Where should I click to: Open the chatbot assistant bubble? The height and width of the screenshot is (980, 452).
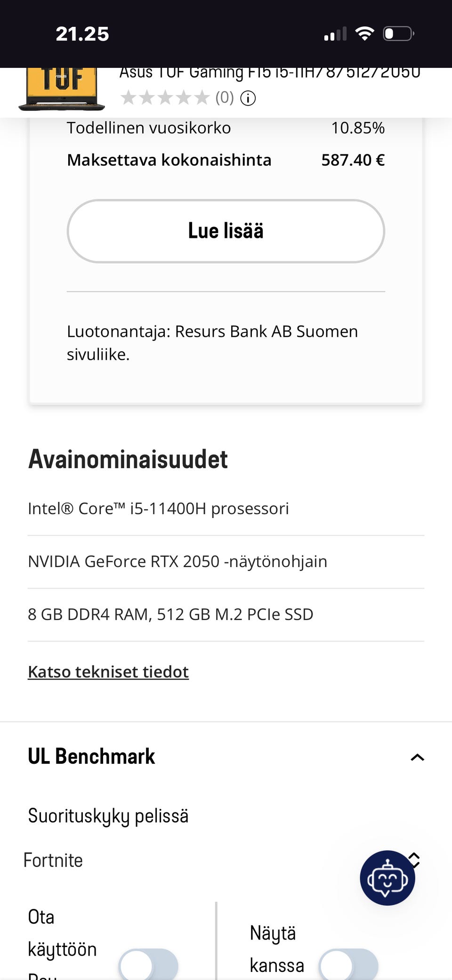387,878
